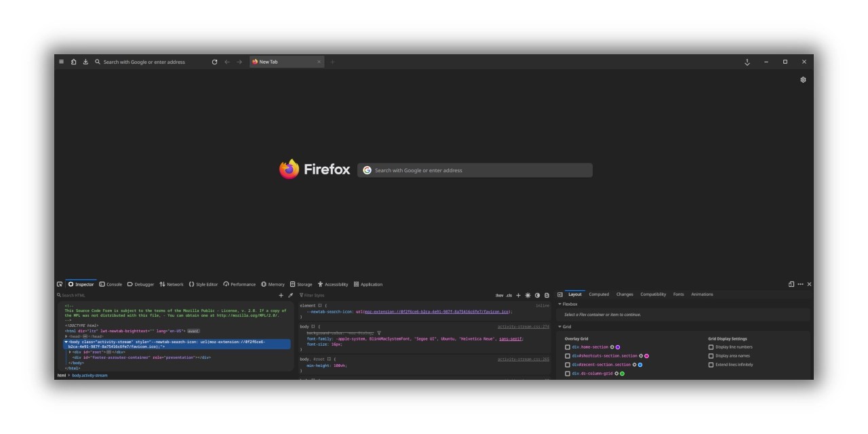Click the event badge on html element
This screenshot has height=434, width=868.
pyautogui.click(x=193, y=331)
